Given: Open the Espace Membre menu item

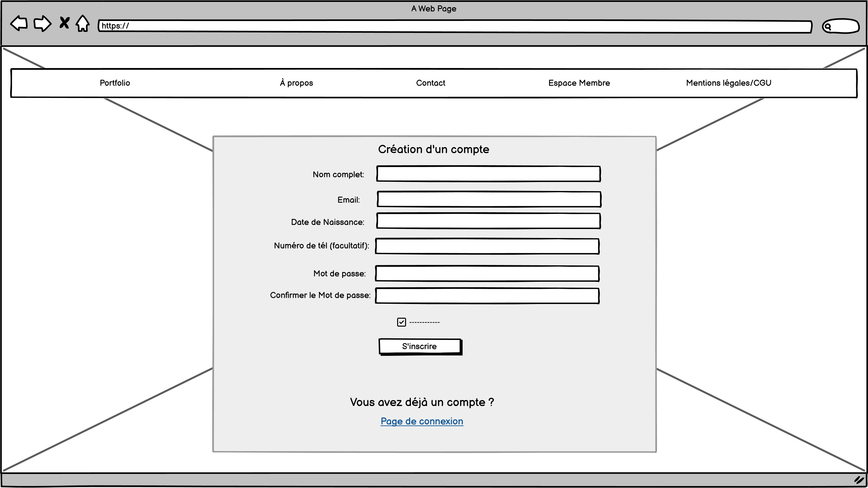Looking at the screenshot, I should pyautogui.click(x=579, y=83).
